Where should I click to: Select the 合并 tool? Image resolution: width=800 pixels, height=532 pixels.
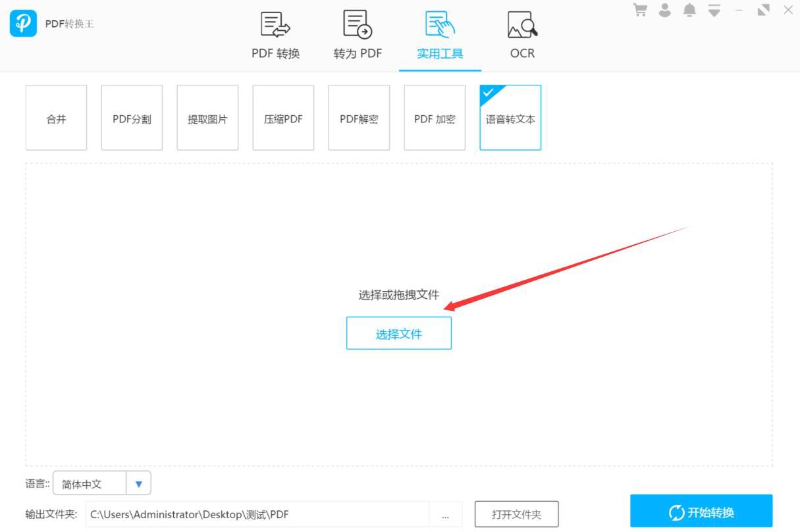pyautogui.click(x=56, y=117)
